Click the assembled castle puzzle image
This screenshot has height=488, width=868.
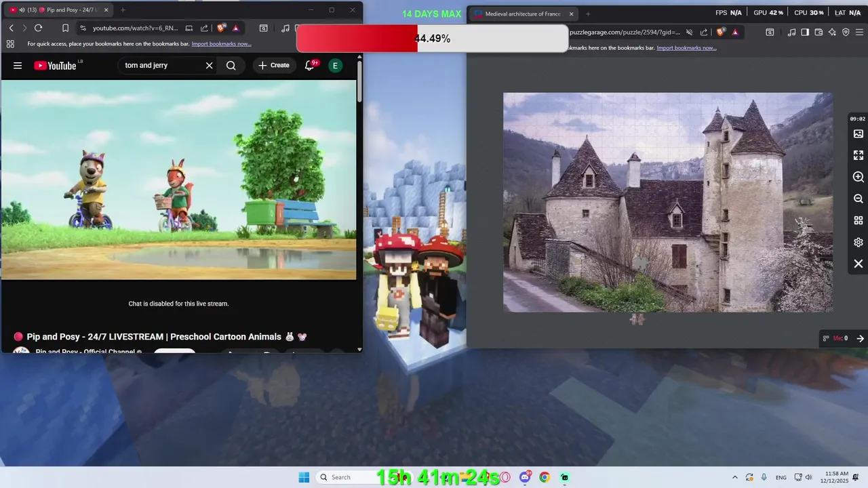[x=668, y=202]
